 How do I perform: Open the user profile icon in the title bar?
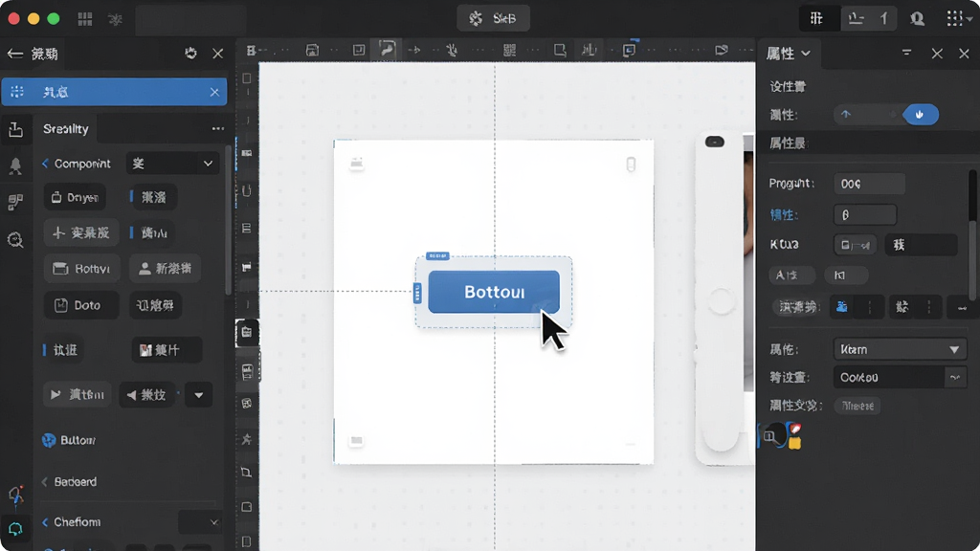917,19
